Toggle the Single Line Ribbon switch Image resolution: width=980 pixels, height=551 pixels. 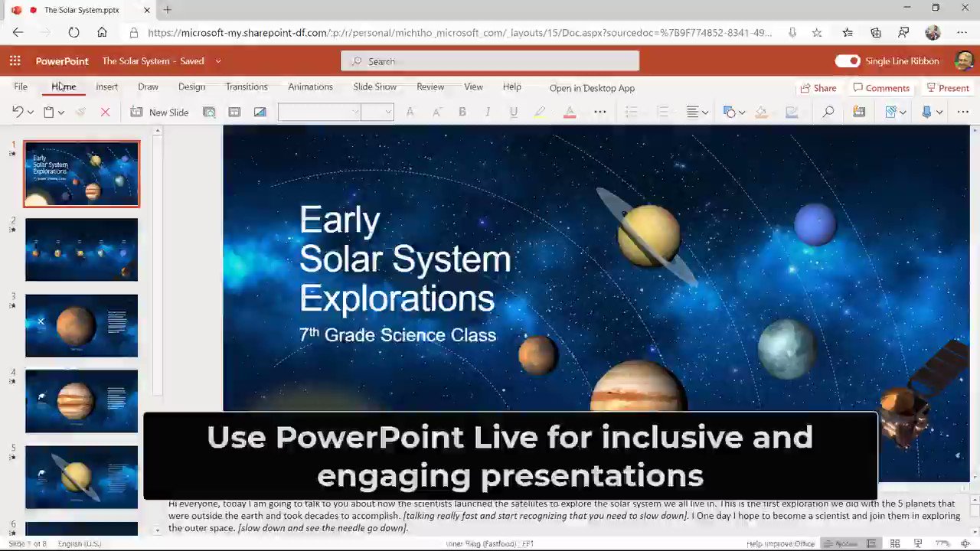(848, 61)
